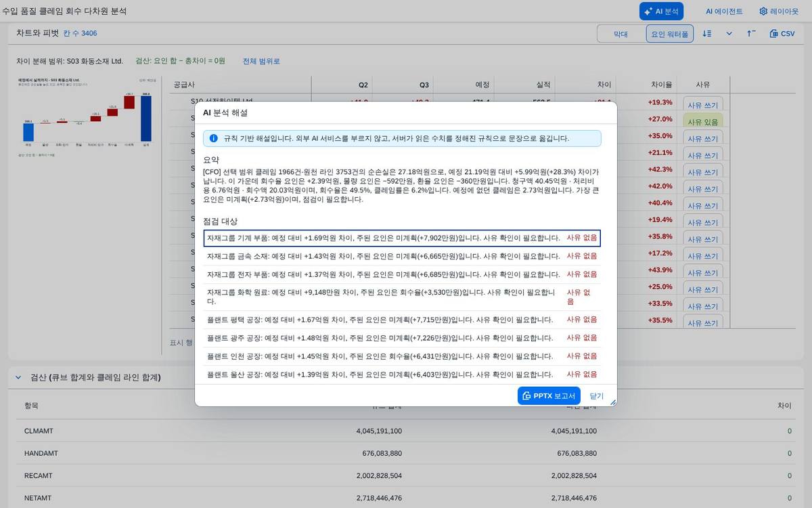Click 사유 쓰기 on the +42.3% row
Viewport: 812px width, 508px height.
tap(703, 172)
